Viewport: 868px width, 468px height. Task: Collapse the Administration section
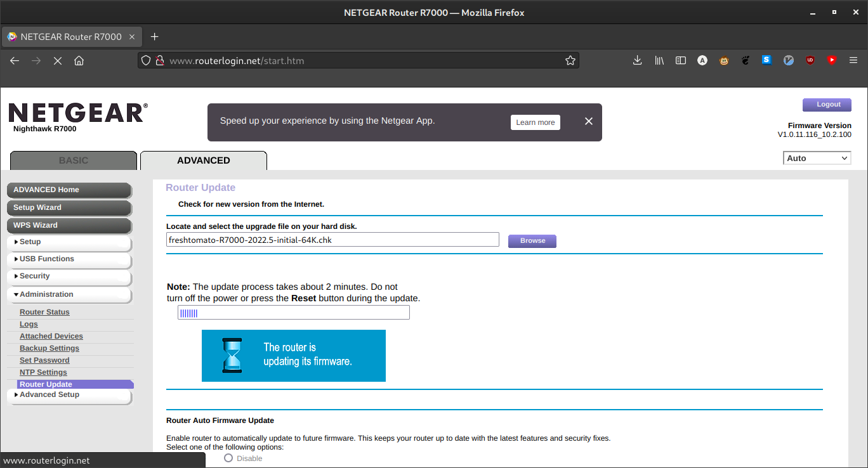[x=69, y=295]
